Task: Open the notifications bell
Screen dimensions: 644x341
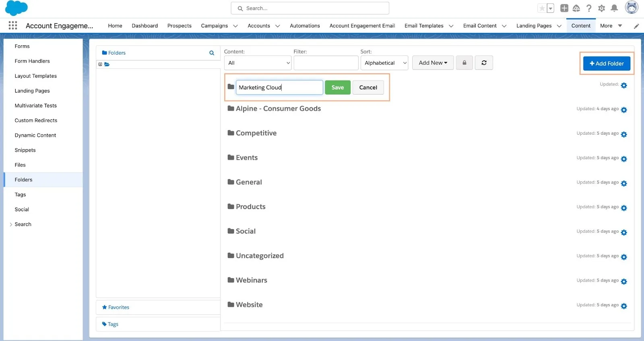Action: (x=614, y=8)
